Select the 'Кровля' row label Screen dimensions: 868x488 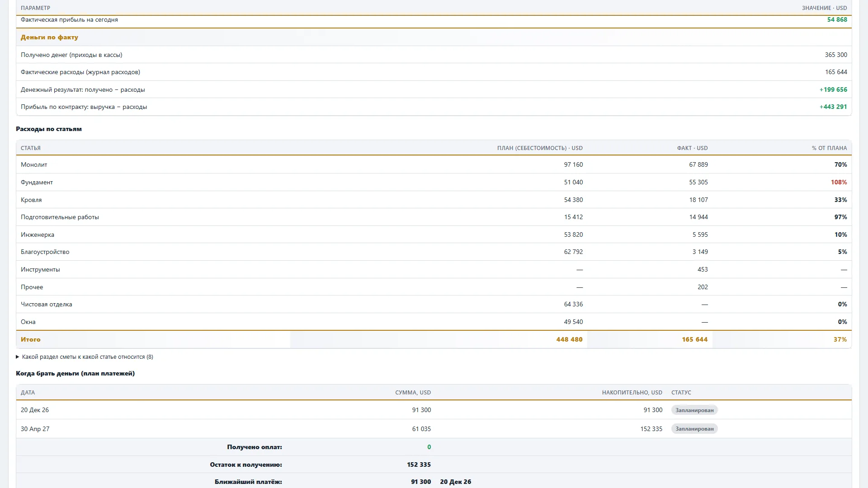tap(31, 200)
